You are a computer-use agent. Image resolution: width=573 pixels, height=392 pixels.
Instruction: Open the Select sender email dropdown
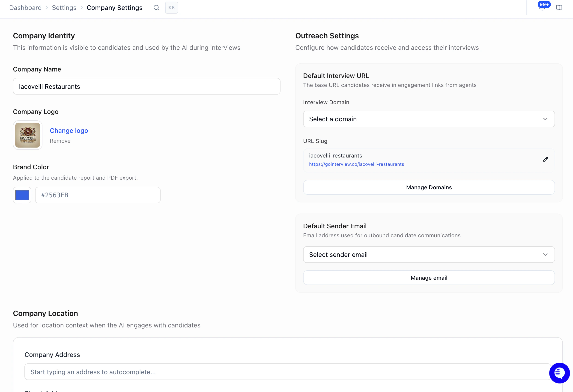point(429,255)
